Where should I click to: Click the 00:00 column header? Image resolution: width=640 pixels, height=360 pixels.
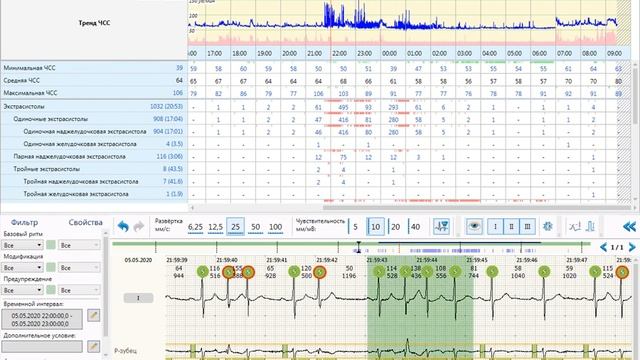(389, 53)
